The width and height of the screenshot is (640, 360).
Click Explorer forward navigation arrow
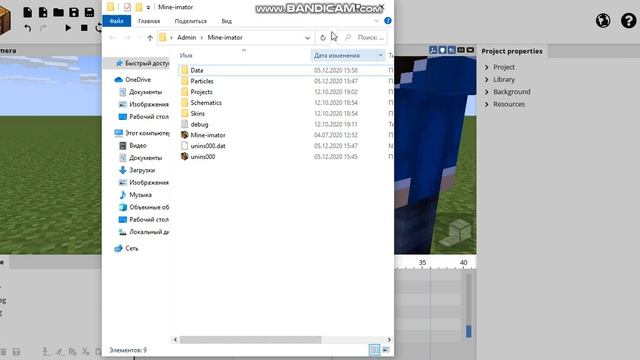pos(127,38)
